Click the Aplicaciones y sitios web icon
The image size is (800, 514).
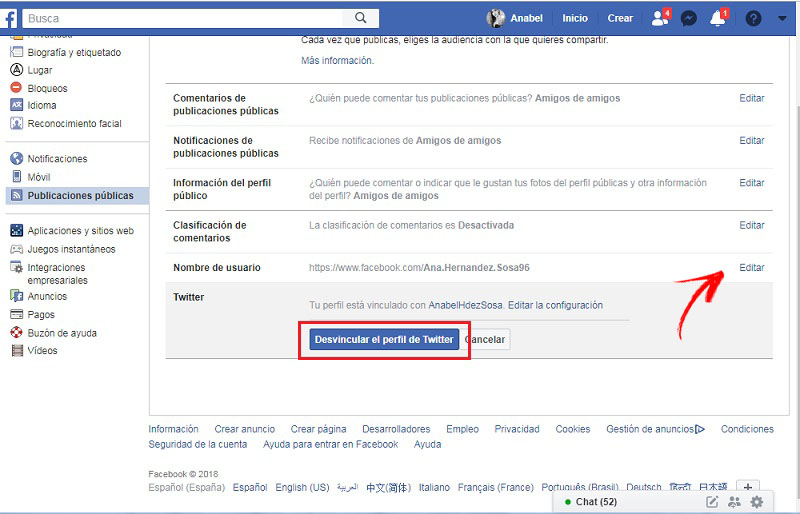coord(17,230)
